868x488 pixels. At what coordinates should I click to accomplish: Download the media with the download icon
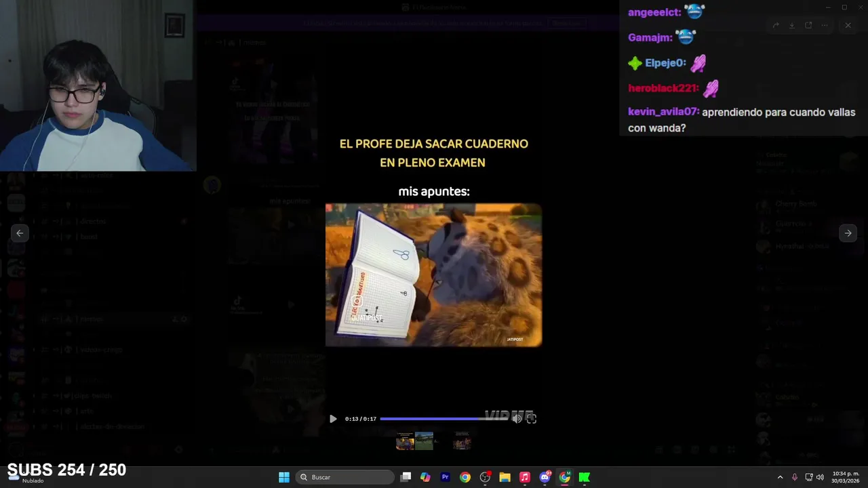(791, 26)
